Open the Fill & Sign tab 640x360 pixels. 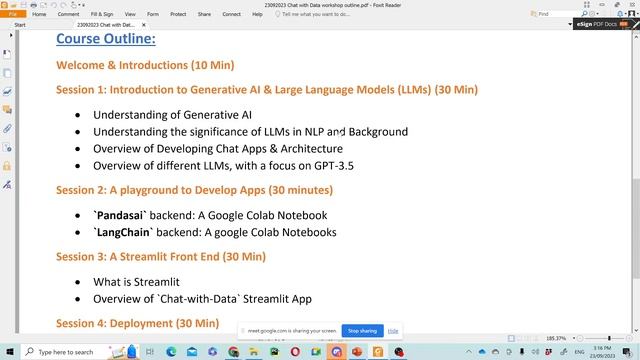[x=102, y=14]
